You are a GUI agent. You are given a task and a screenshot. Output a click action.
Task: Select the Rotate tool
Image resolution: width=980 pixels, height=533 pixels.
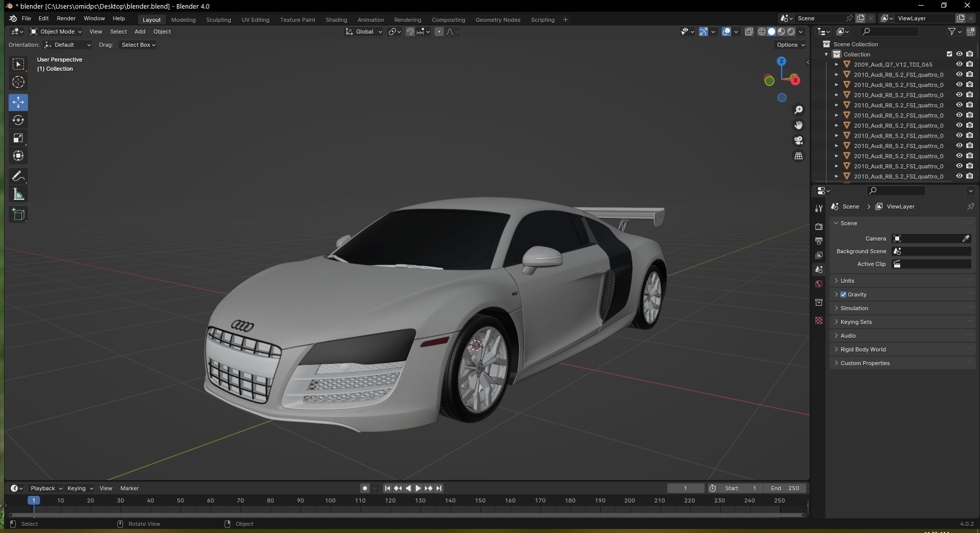pyautogui.click(x=18, y=120)
